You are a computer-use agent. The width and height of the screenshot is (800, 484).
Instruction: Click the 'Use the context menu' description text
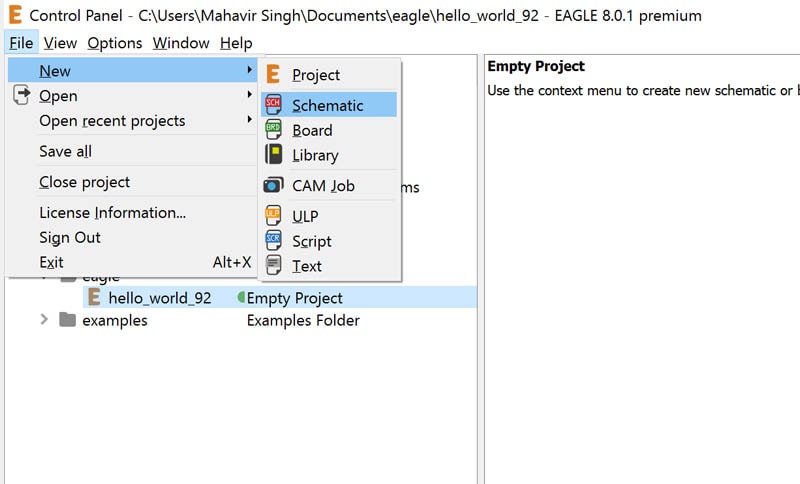click(642, 91)
